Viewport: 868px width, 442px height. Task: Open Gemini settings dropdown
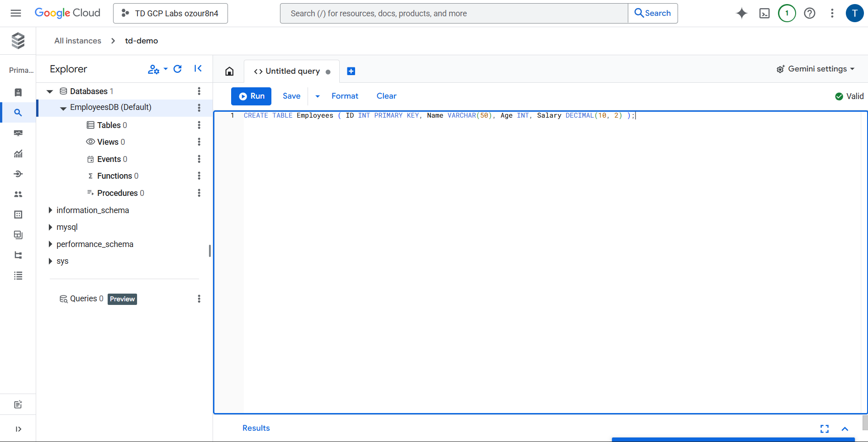coord(816,69)
